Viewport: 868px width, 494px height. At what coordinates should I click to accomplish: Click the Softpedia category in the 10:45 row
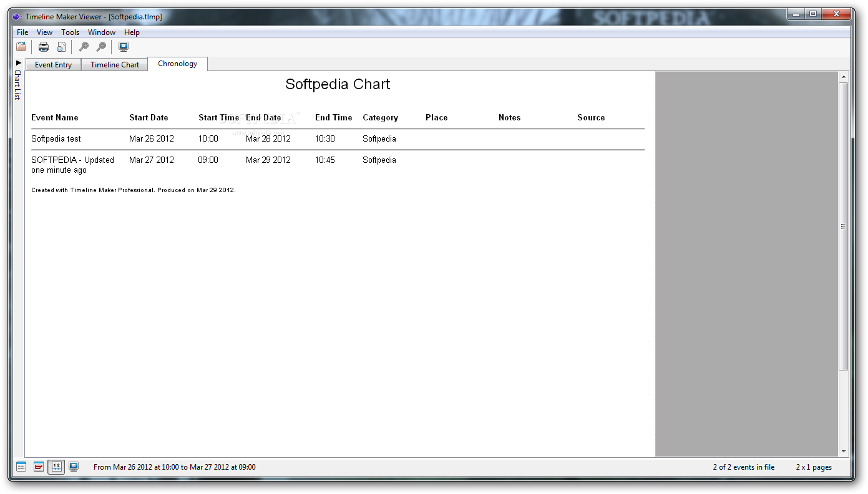[x=379, y=160]
